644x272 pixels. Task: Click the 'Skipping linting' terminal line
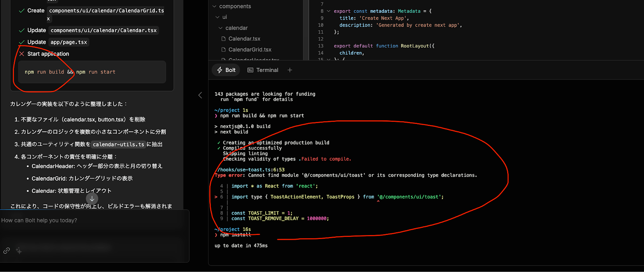(245, 154)
